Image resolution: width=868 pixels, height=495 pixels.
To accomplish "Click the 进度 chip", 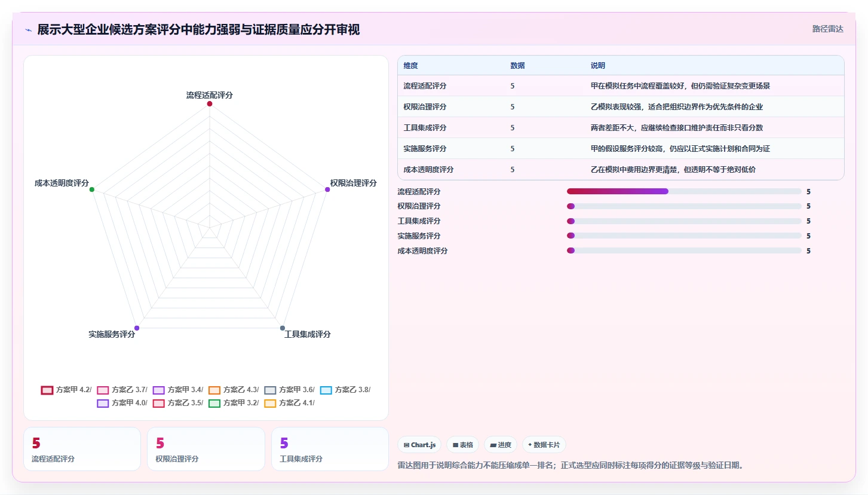I will click(501, 445).
